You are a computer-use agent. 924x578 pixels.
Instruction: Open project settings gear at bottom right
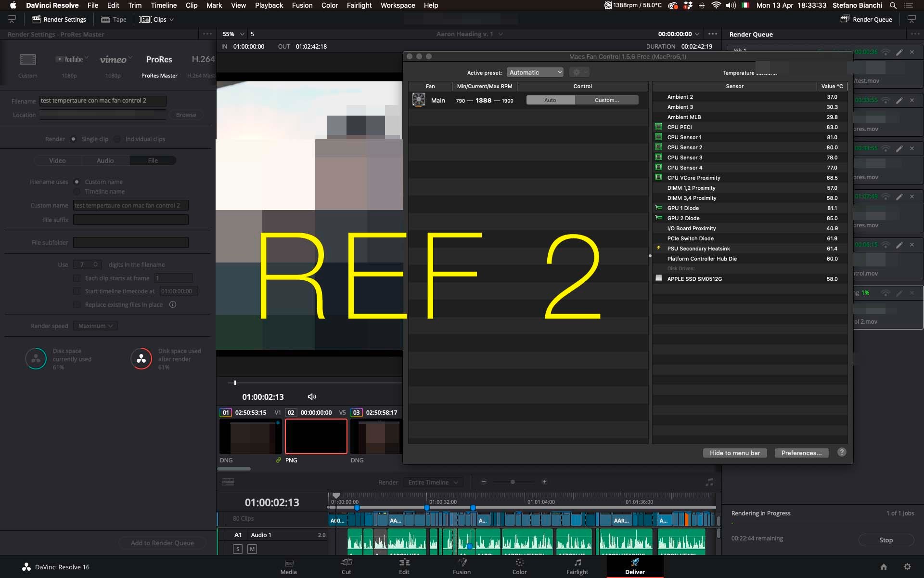pos(907,567)
